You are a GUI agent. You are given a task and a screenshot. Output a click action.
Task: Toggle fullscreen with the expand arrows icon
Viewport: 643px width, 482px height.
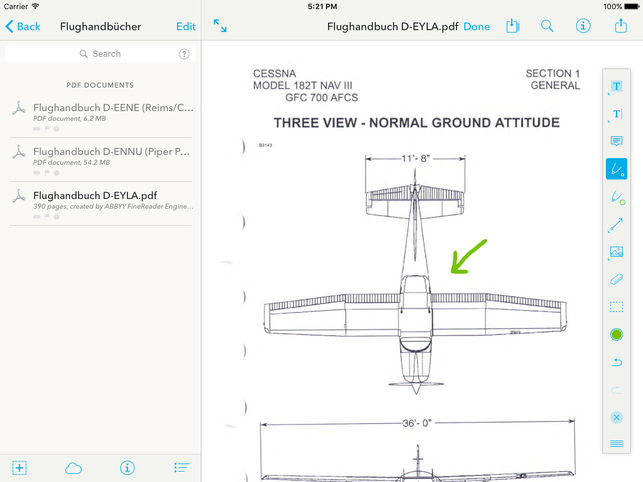coord(220,26)
